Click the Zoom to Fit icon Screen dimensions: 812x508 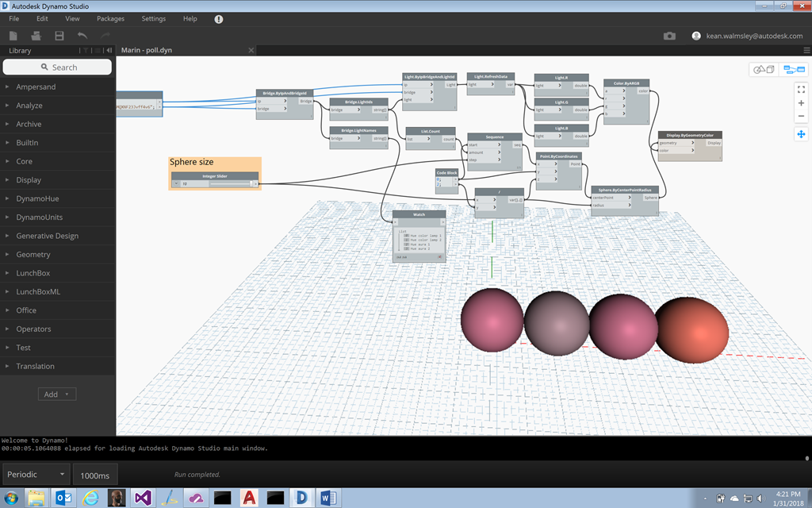pos(801,90)
